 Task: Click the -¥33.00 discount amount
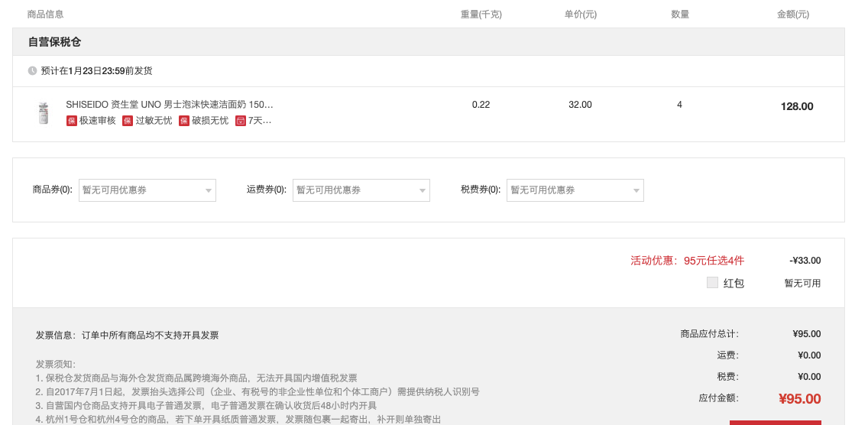coord(805,261)
